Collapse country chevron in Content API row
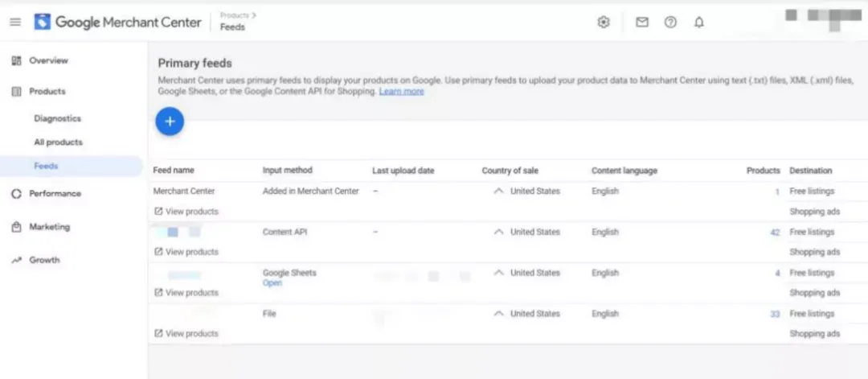868x379 pixels. 499,233
